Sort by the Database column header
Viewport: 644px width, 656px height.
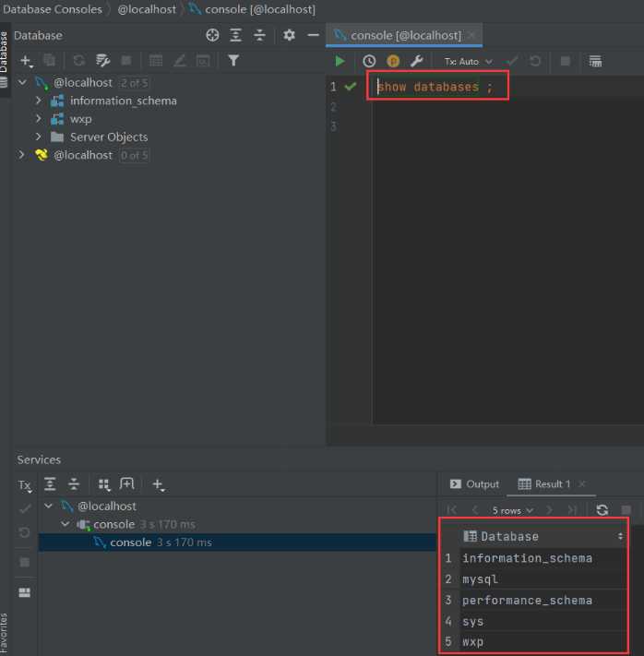543,536
